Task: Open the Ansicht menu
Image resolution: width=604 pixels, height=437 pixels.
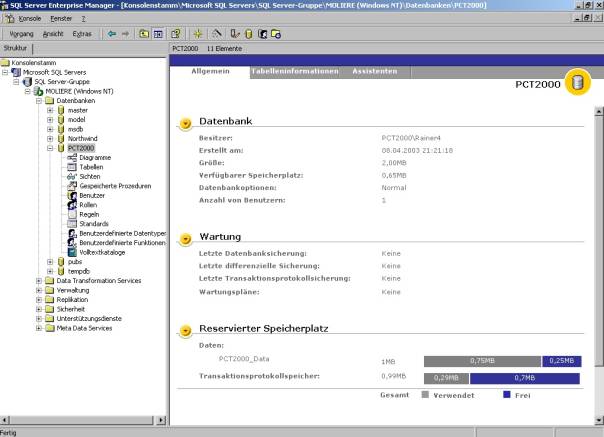Action: tap(53, 34)
